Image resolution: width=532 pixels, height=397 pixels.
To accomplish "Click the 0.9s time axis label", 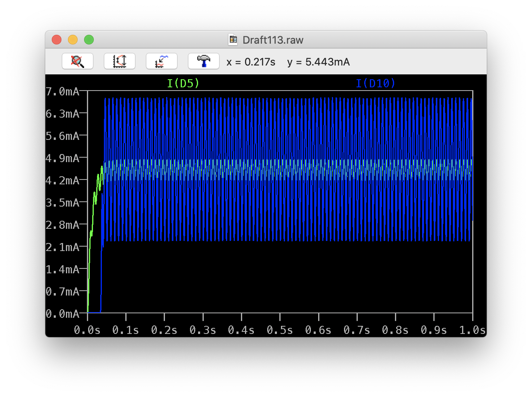I will click(x=434, y=330).
